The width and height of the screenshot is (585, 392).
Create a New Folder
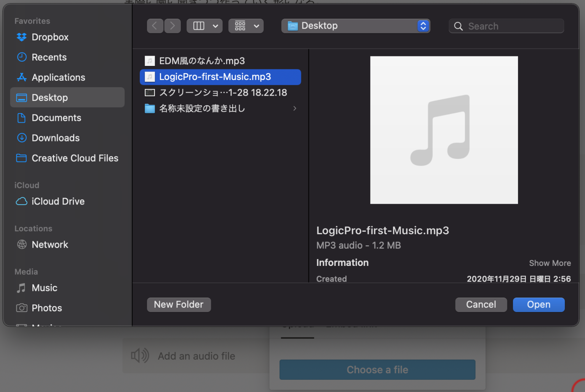click(x=179, y=304)
